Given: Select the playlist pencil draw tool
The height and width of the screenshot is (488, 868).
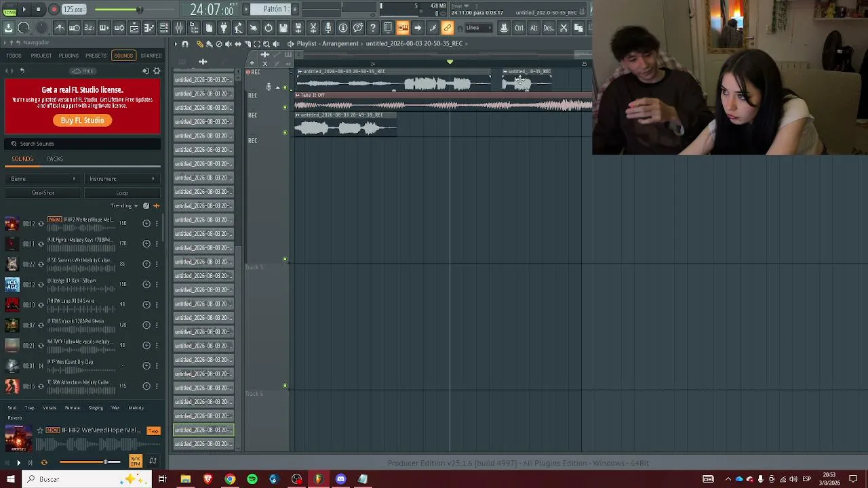Looking at the screenshot, I should pos(199,44).
